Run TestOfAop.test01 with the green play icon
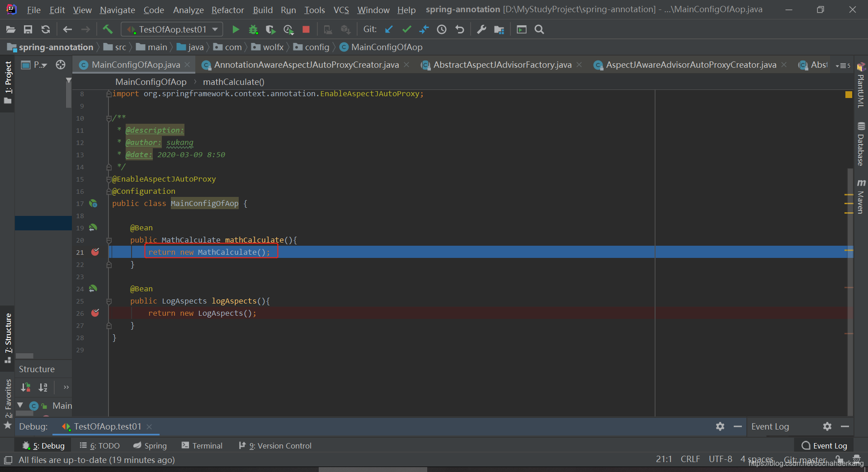 tap(236, 30)
